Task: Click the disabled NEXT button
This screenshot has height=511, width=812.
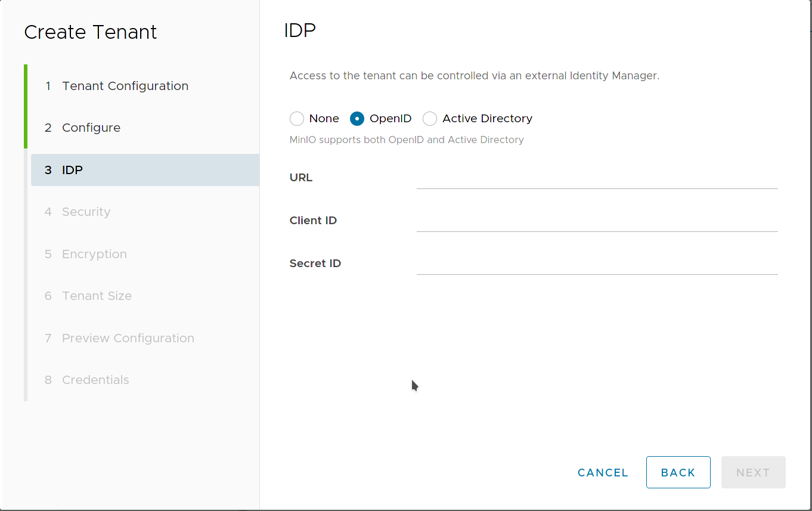Action: tap(753, 472)
